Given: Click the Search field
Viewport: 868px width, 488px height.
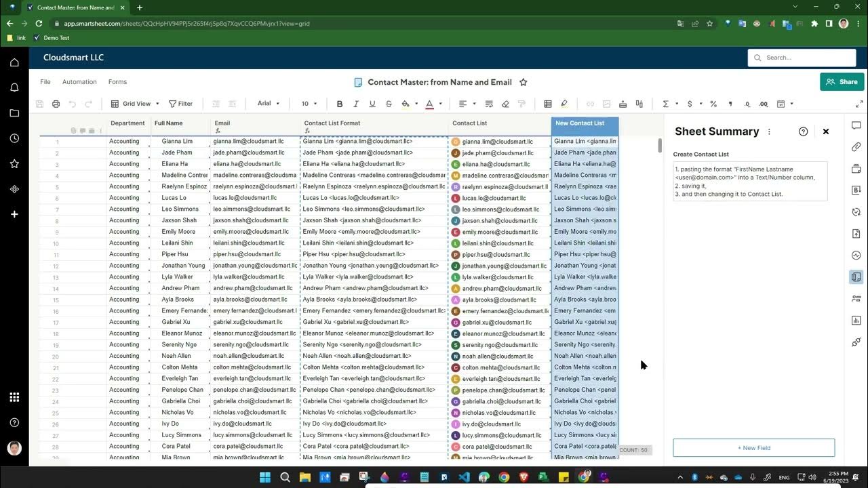Looking at the screenshot, I should 802,58.
